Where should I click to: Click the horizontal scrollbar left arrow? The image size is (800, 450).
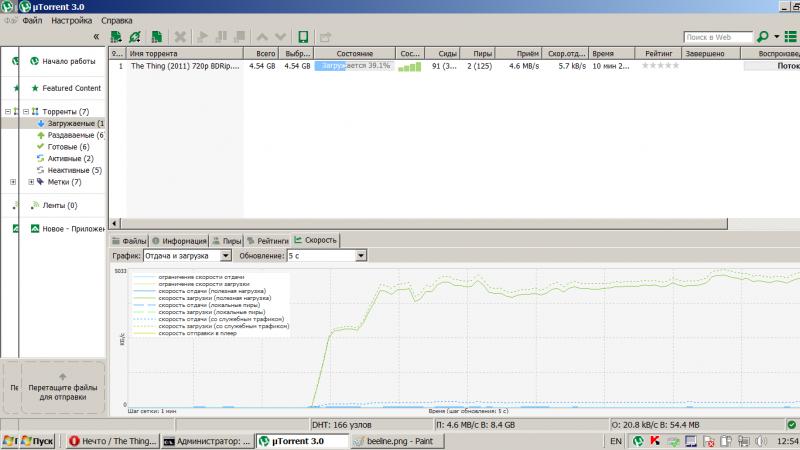click(114, 223)
